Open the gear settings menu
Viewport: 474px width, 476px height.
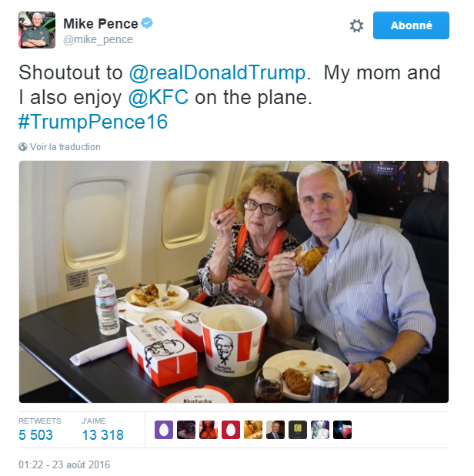pyautogui.click(x=356, y=25)
